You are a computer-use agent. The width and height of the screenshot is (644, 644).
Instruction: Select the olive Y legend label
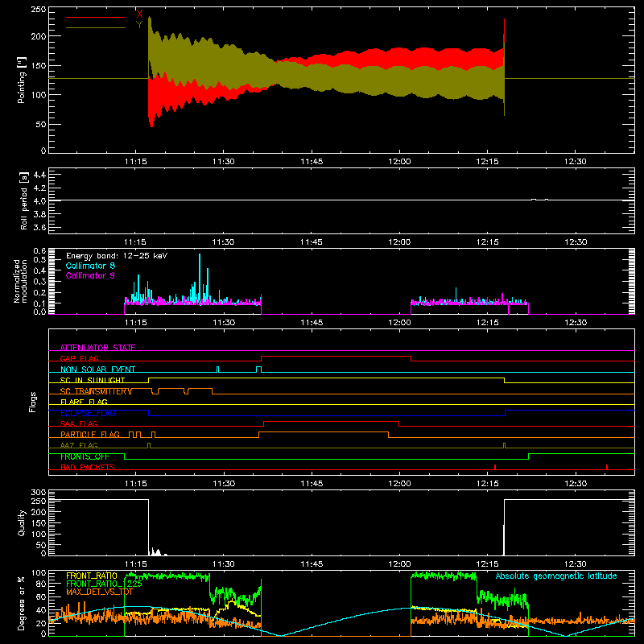click(139, 25)
